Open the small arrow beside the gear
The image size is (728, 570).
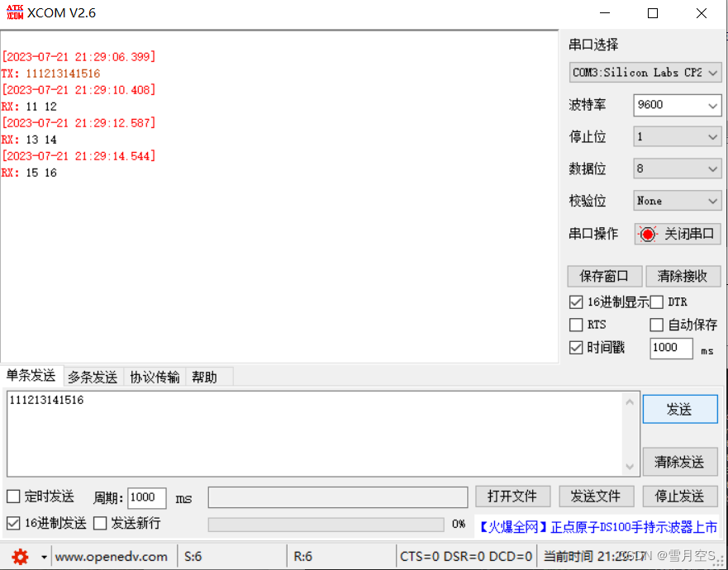[x=44, y=557]
